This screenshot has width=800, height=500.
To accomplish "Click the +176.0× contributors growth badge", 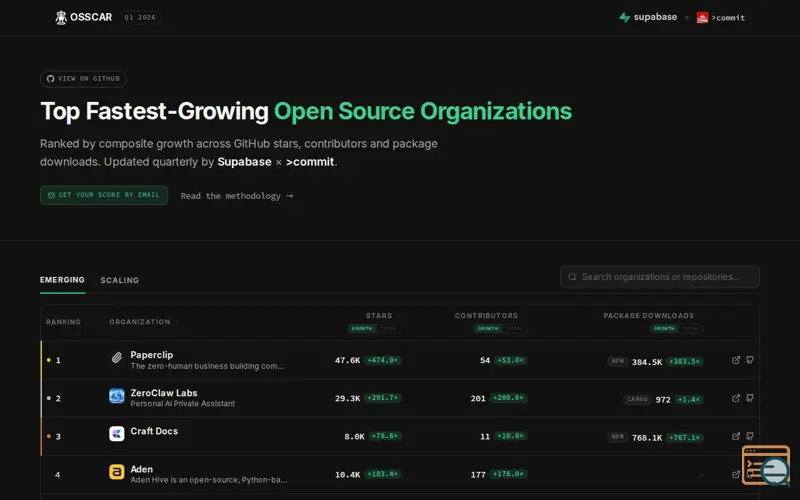I will [x=508, y=474].
